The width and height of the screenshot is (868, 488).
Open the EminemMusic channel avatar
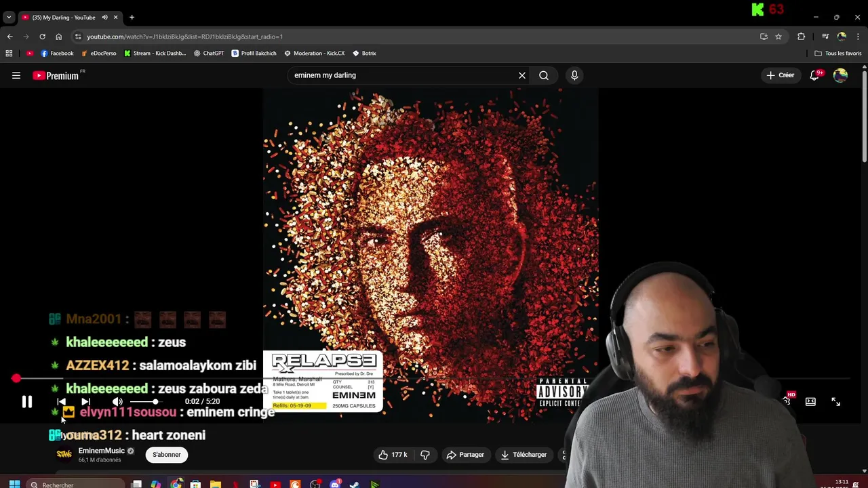click(64, 454)
